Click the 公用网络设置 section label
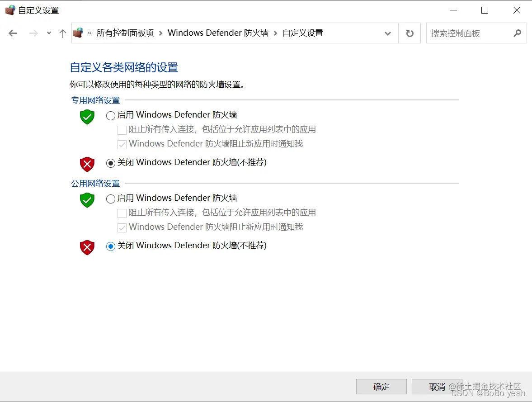The width and height of the screenshot is (532, 402). pos(95,183)
